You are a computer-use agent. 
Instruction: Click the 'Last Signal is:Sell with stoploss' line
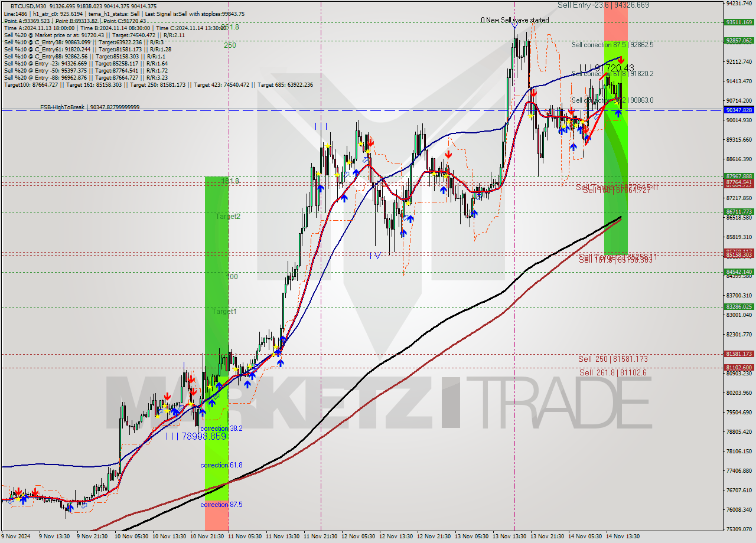tap(194, 14)
